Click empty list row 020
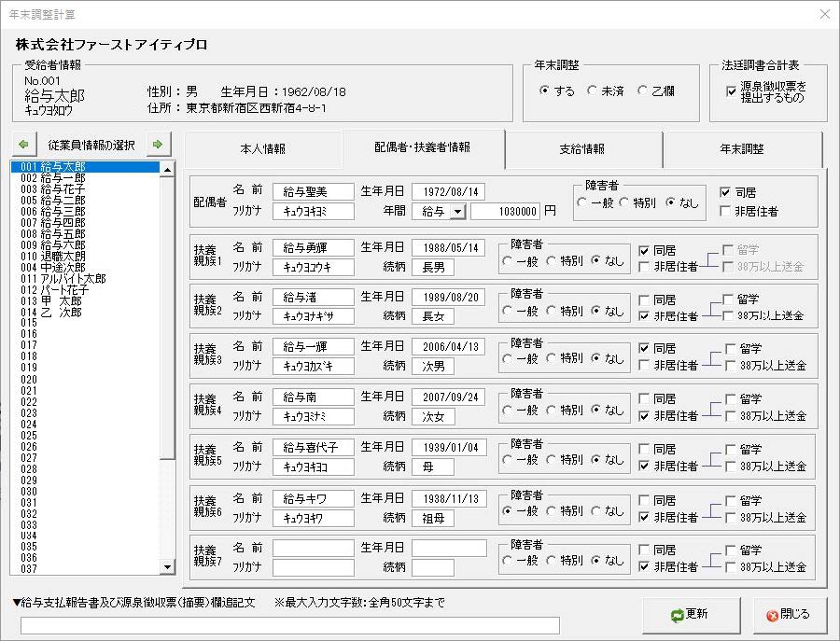The height and width of the screenshot is (641, 840). 85,379
